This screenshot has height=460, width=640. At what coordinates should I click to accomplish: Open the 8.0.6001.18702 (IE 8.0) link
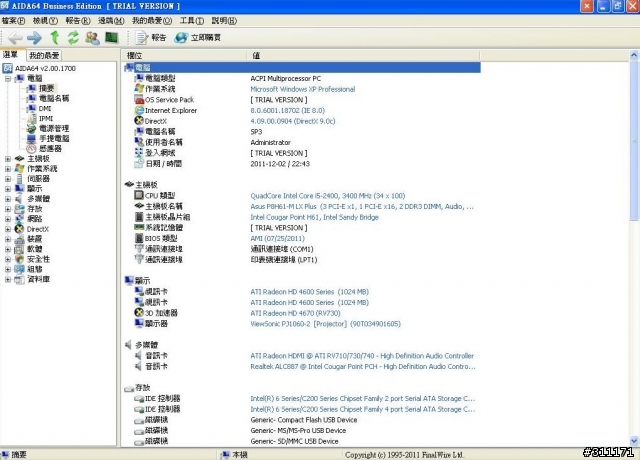coord(288,110)
